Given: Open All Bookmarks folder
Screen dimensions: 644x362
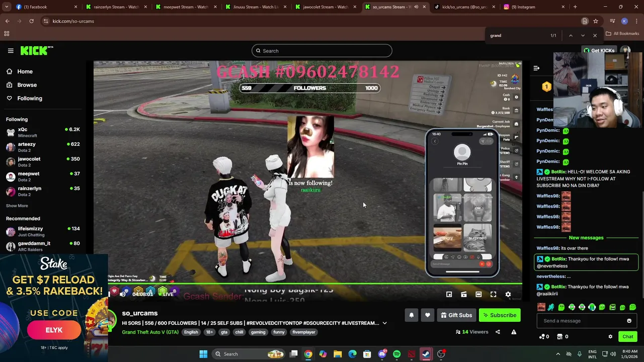Looking at the screenshot, I should tap(622, 34).
